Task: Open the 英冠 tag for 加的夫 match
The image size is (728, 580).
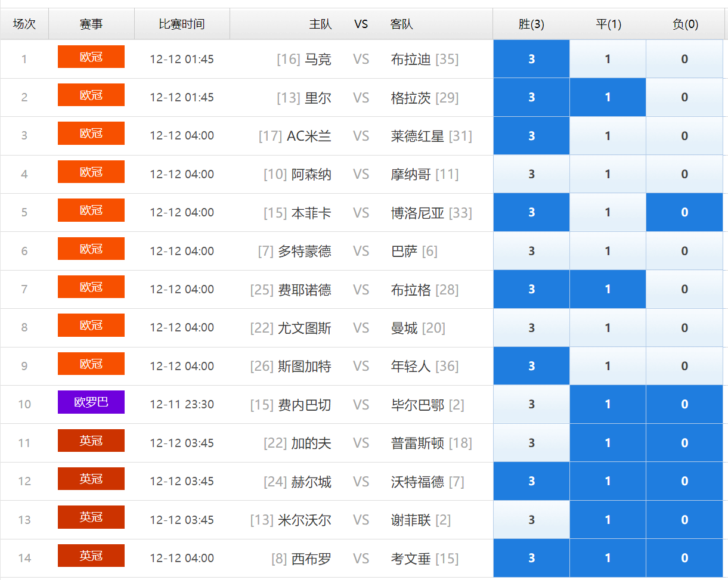Action: pyautogui.click(x=91, y=441)
